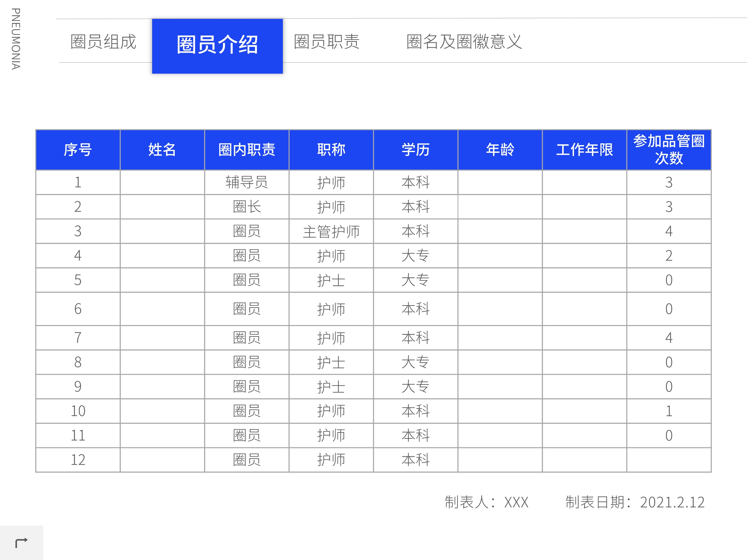Click the 参加品管圈次数 column header
Viewport: 747px width, 560px height.
669,150
